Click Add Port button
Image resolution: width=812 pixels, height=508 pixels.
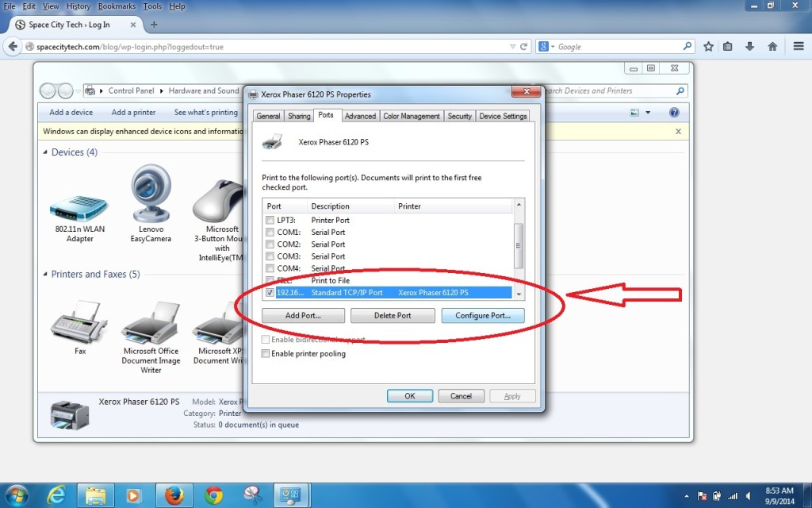(303, 315)
